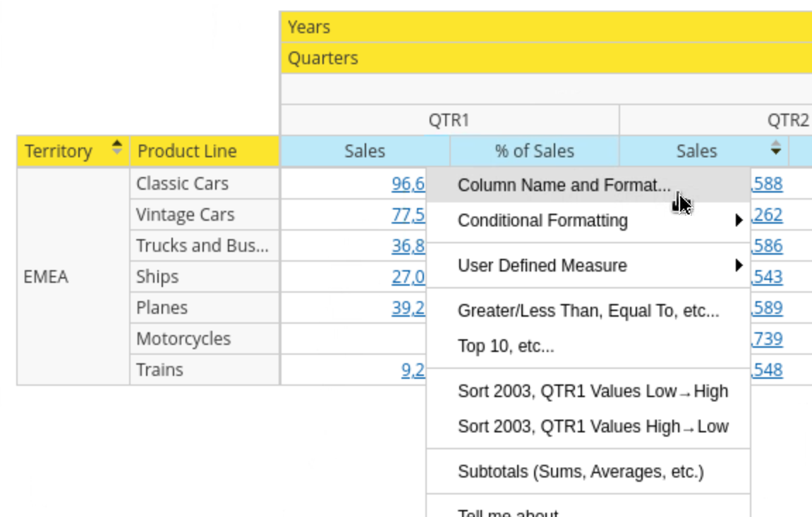This screenshot has height=517, width=812.
Task: Click the Years field header
Action: click(309, 28)
